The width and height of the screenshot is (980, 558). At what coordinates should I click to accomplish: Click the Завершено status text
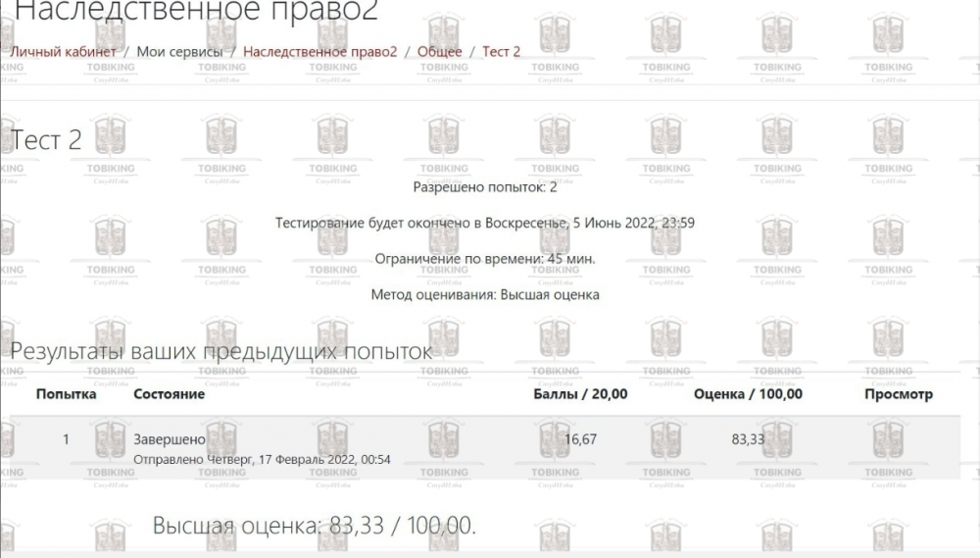[x=170, y=439]
